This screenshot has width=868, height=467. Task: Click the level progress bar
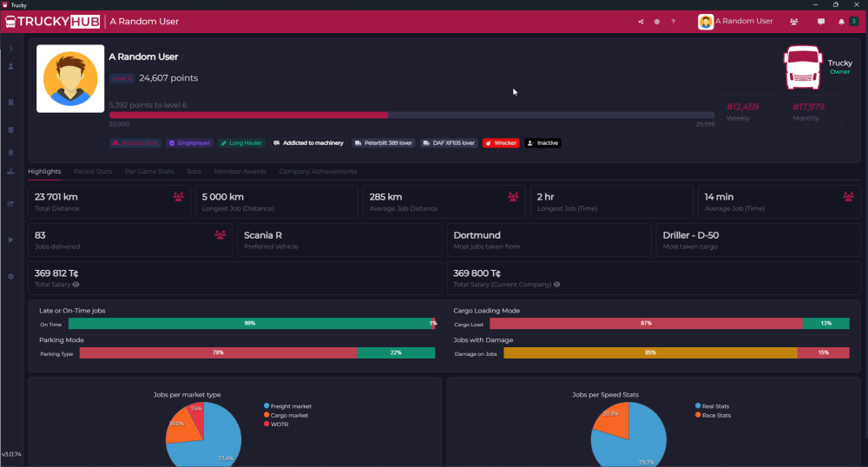click(x=411, y=115)
